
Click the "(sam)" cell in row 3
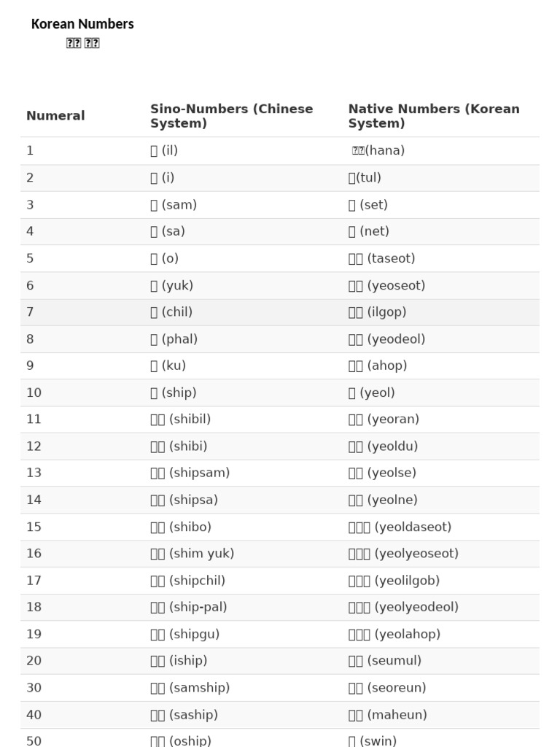click(x=174, y=204)
